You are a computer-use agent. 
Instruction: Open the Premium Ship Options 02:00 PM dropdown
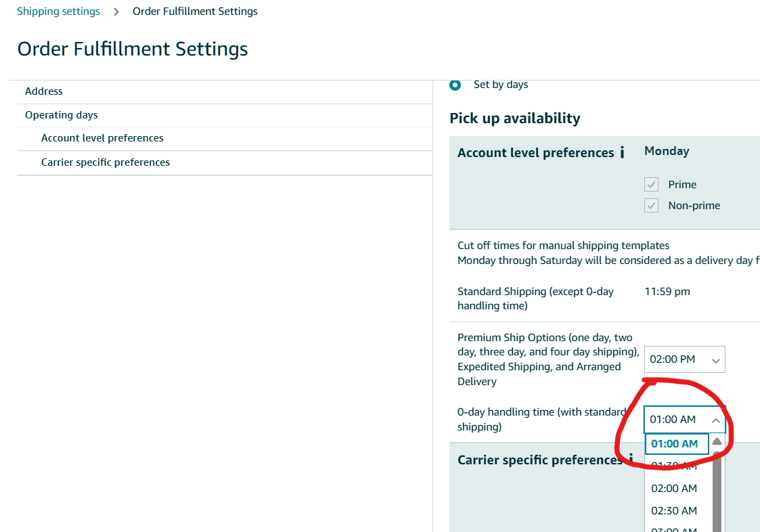coord(684,359)
